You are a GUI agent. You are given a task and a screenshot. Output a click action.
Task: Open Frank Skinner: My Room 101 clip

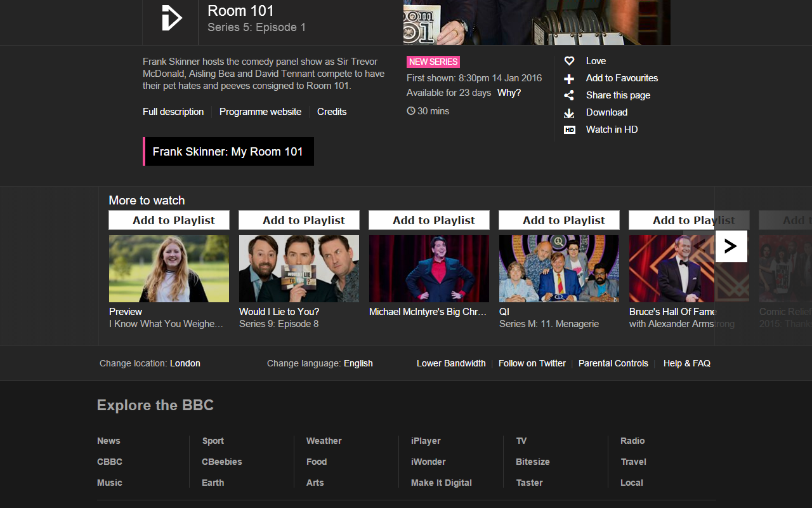pos(228,152)
